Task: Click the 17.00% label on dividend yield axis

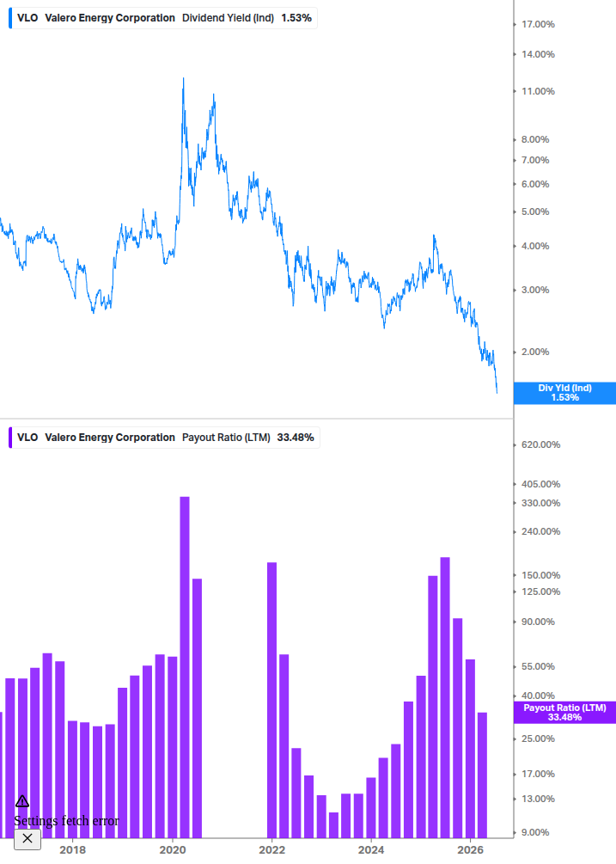Action: click(538, 24)
